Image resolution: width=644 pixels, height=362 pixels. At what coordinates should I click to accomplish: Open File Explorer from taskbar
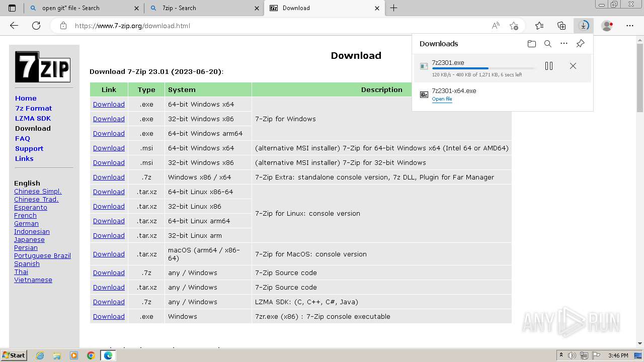57,355
